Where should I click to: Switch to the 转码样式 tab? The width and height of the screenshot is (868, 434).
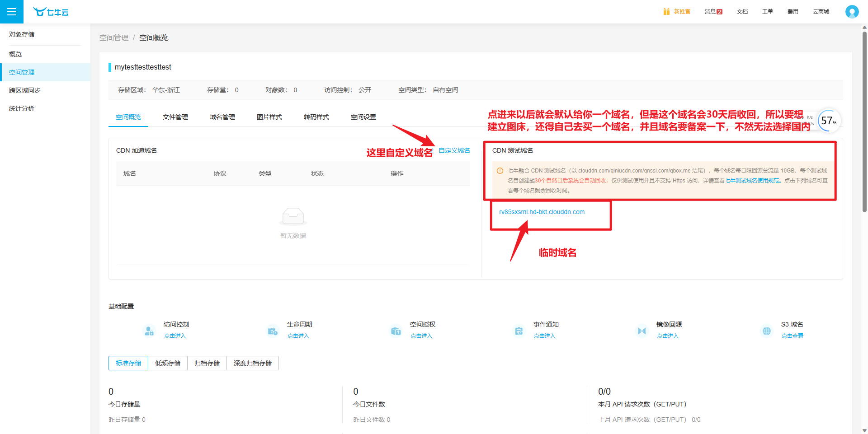316,117
